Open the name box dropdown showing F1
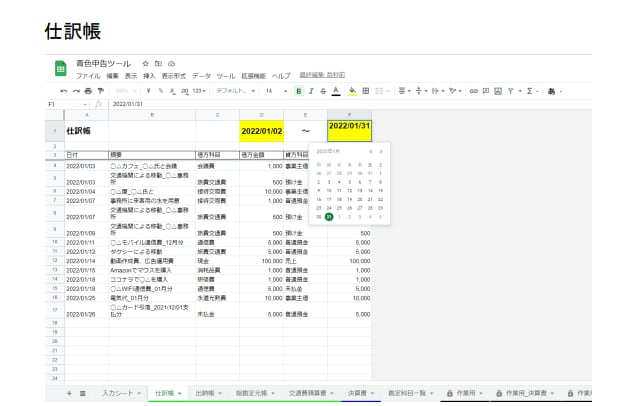Image resolution: width=628 pixels, height=406 pixels. [85, 104]
